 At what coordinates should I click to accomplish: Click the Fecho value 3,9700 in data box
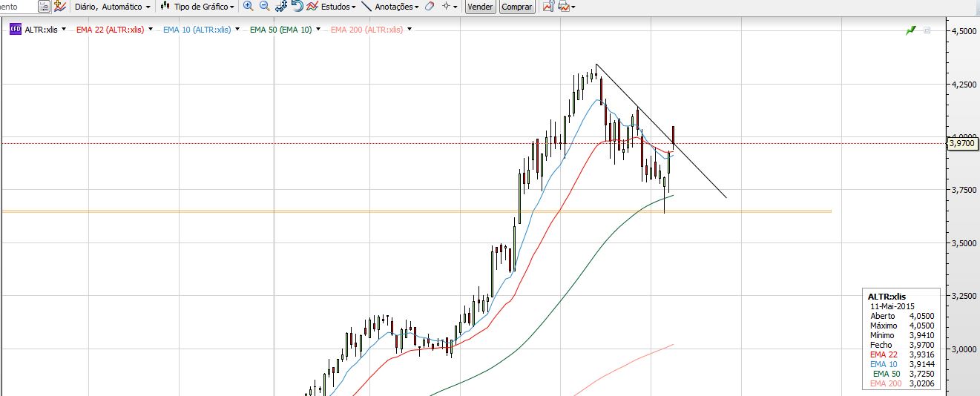921,345
